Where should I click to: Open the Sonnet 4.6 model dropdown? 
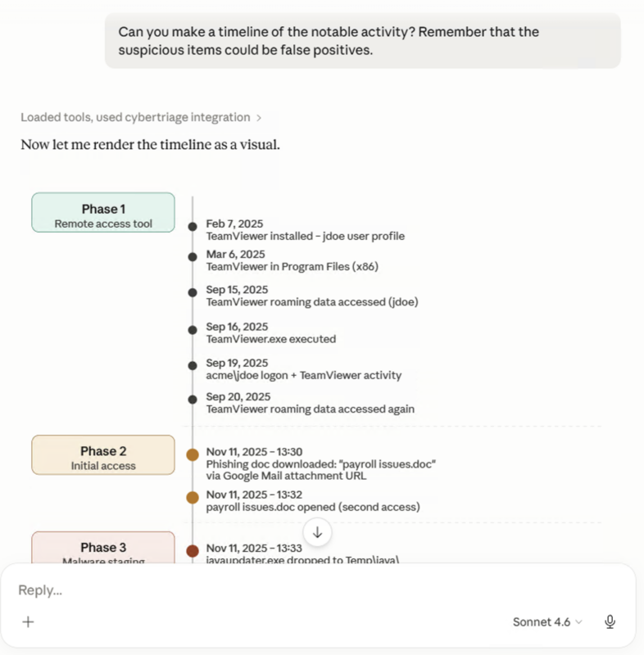547,621
